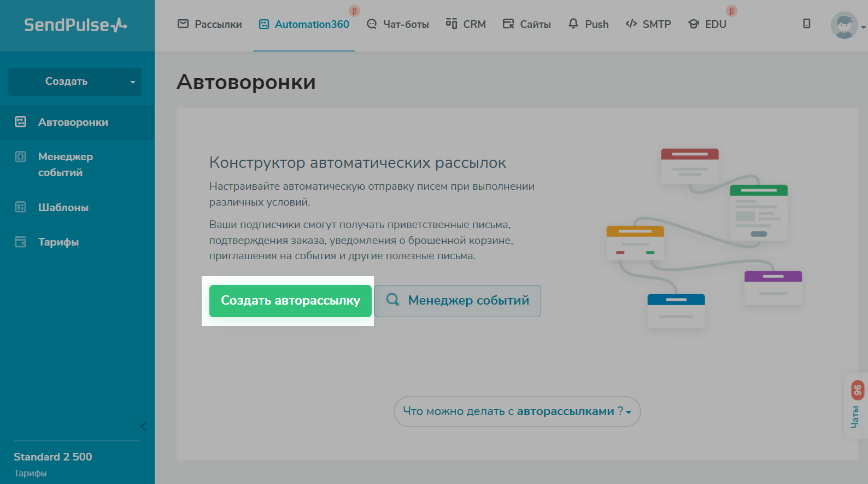
Task: Click the beta badge above EDU
Action: pyautogui.click(x=731, y=11)
